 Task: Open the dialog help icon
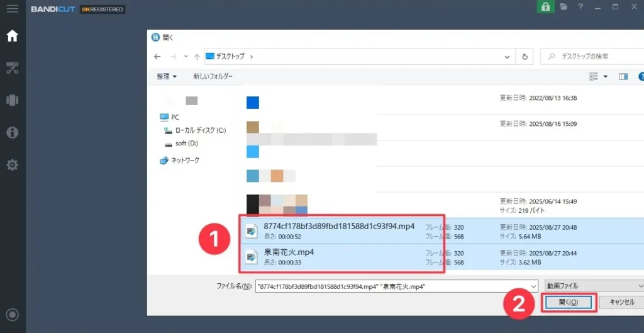(x=641, y=76)
